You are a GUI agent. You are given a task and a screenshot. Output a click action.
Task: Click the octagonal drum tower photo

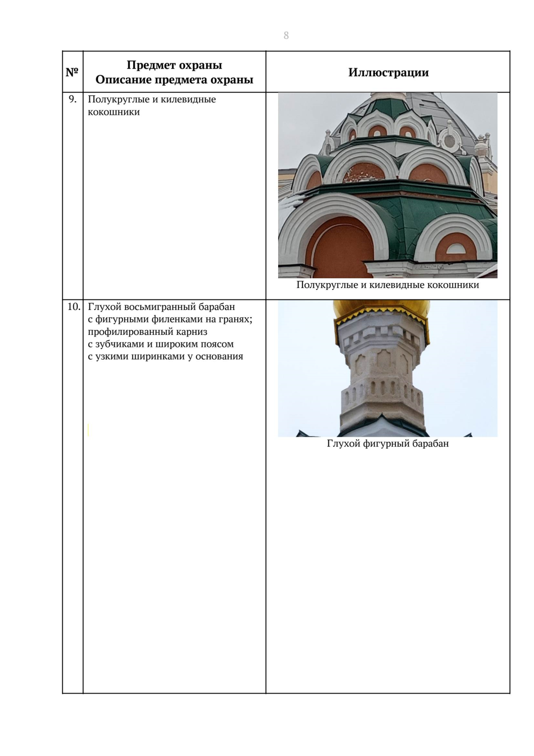388,369
